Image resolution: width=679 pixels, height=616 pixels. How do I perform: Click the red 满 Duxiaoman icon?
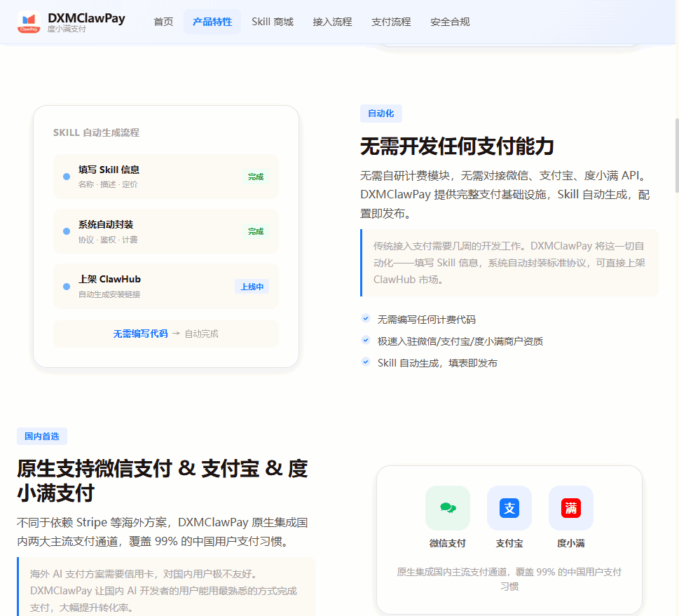click(x=571, y=507)
